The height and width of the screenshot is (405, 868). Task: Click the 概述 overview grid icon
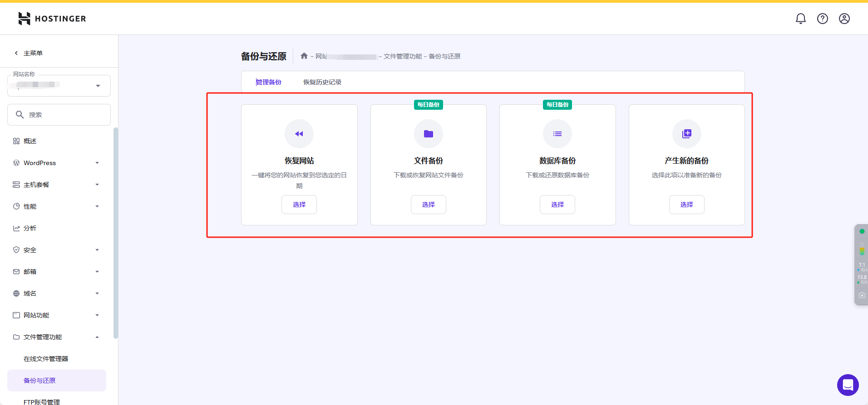pyautogui.click(x=16, y=141)
